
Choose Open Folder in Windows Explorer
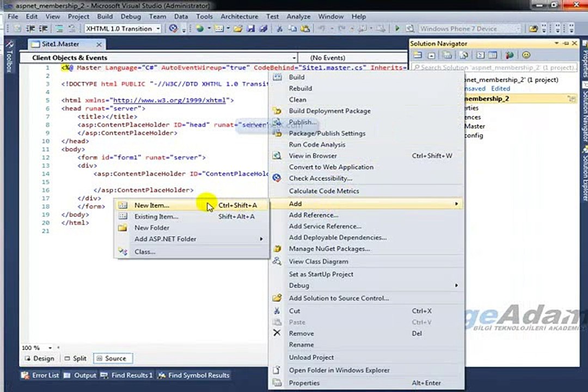click(x=367, y=370)
